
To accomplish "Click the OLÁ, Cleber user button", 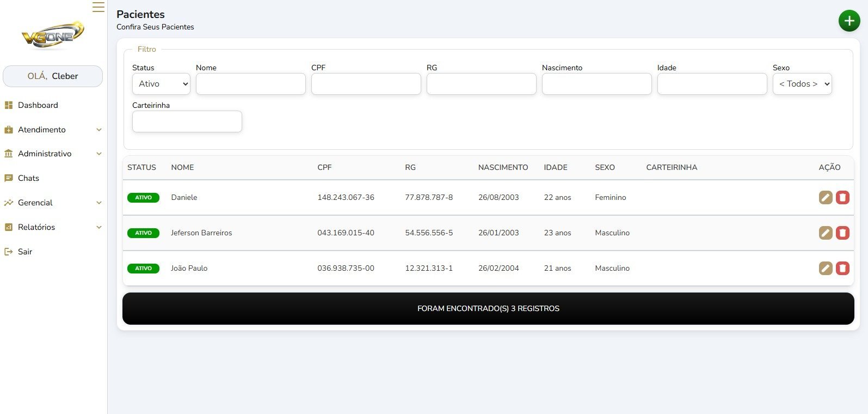I will pos(53,76).
